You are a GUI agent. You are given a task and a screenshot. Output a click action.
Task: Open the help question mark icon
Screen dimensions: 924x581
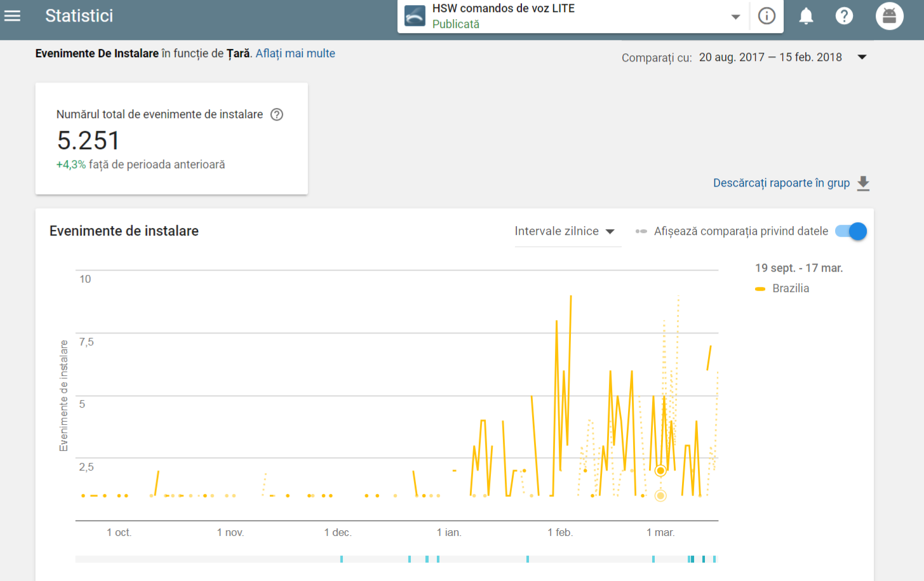844,16
